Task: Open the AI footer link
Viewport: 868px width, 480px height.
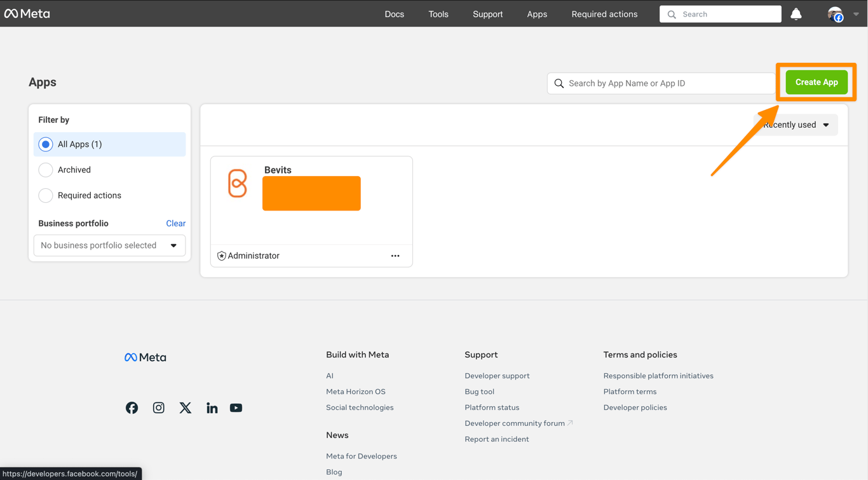Action: 330,376
